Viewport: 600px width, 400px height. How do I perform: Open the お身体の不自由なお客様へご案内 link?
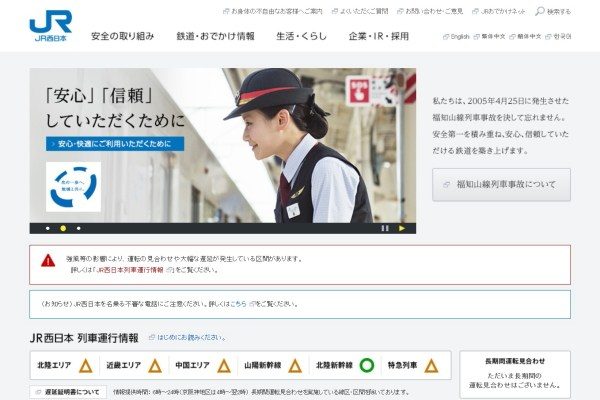point(273,11)
